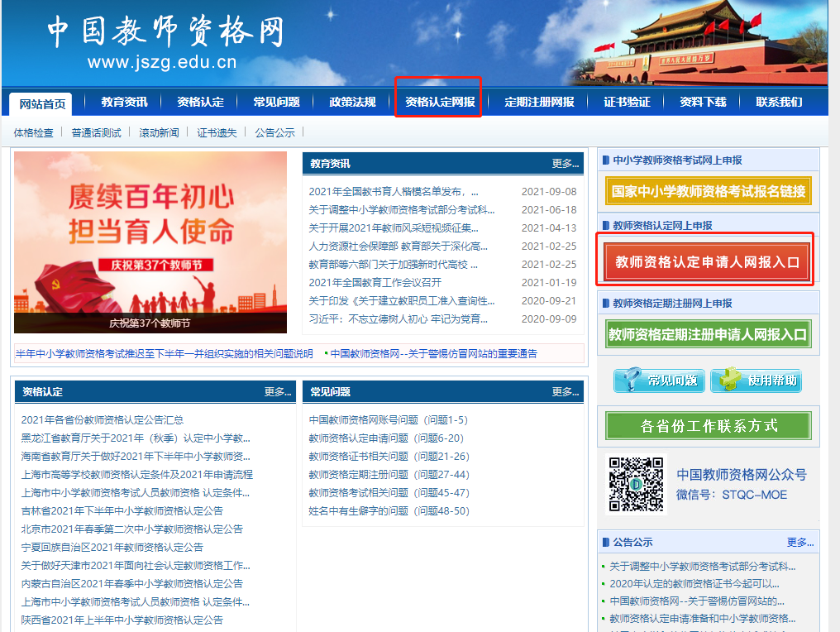
Task: Open 资格认定网报 in the navigation bar
Action: [440, 102]
